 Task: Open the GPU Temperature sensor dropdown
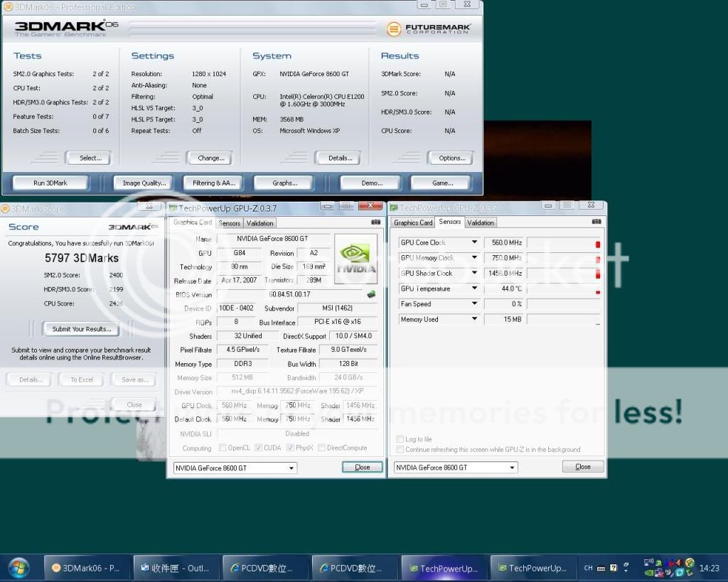pyautogui.click(x=474, y=289)
